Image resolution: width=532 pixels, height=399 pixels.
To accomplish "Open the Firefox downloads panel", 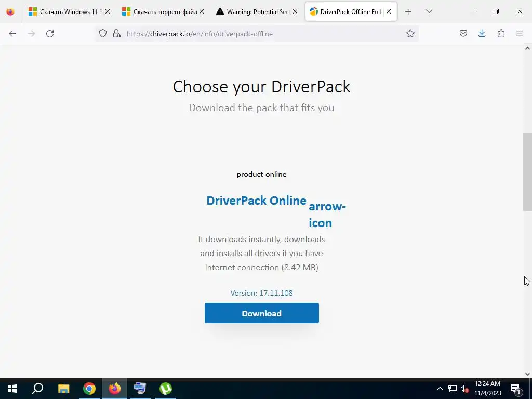I will [x=482, y=33].
